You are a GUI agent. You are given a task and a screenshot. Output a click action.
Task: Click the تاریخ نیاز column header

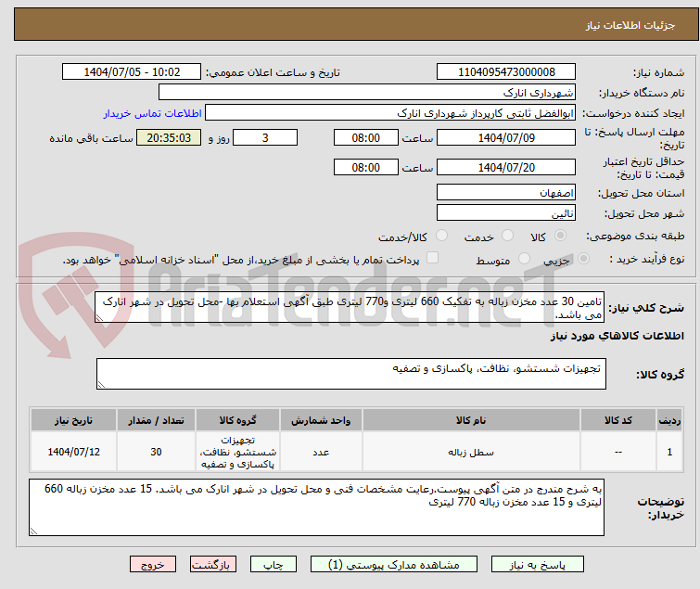pyautogui.click(x=73, y=420)
